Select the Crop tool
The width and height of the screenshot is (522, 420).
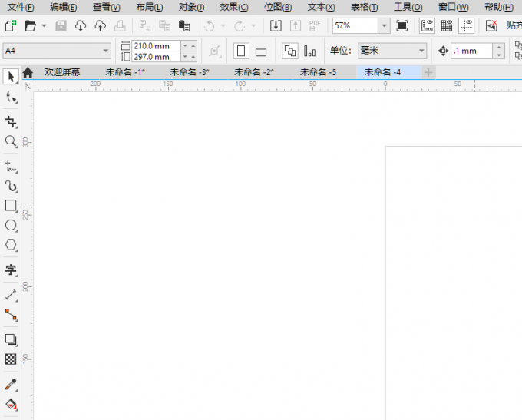pos(12,121)
